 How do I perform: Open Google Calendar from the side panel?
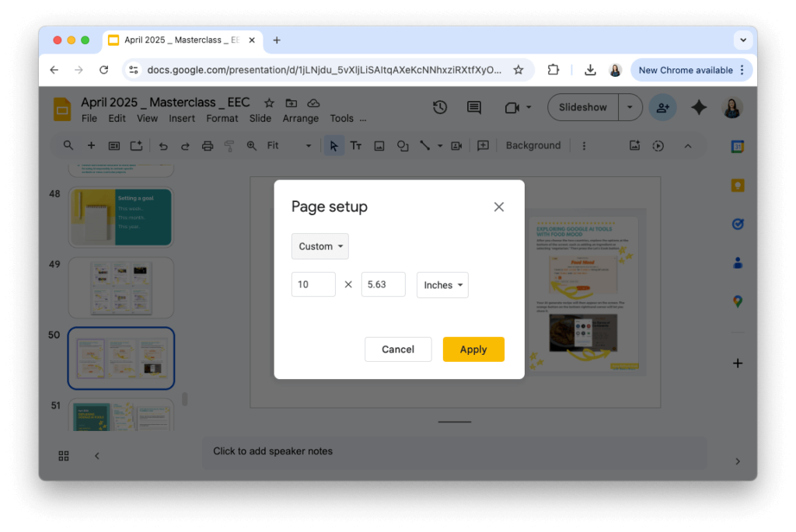point(736,145)
